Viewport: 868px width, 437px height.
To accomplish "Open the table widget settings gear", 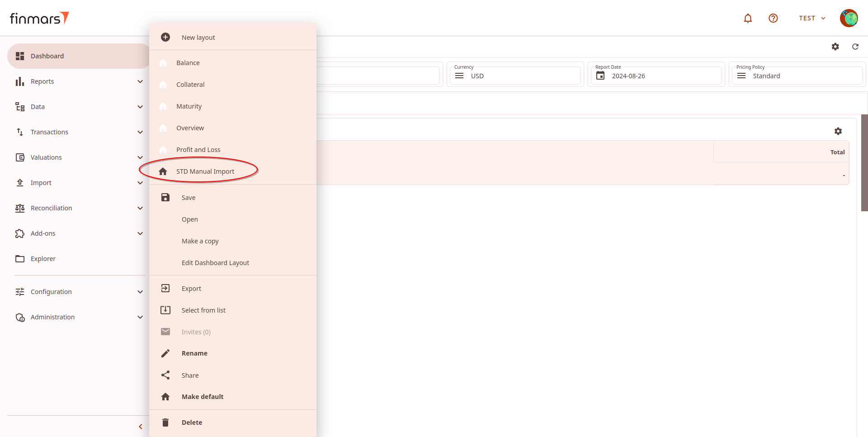I will tap(838, 131).
